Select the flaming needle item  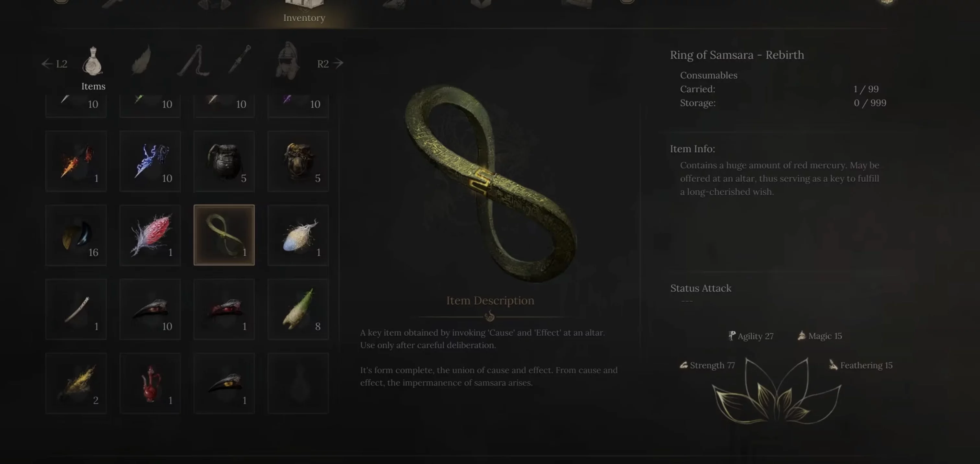(x=76, y=161)
